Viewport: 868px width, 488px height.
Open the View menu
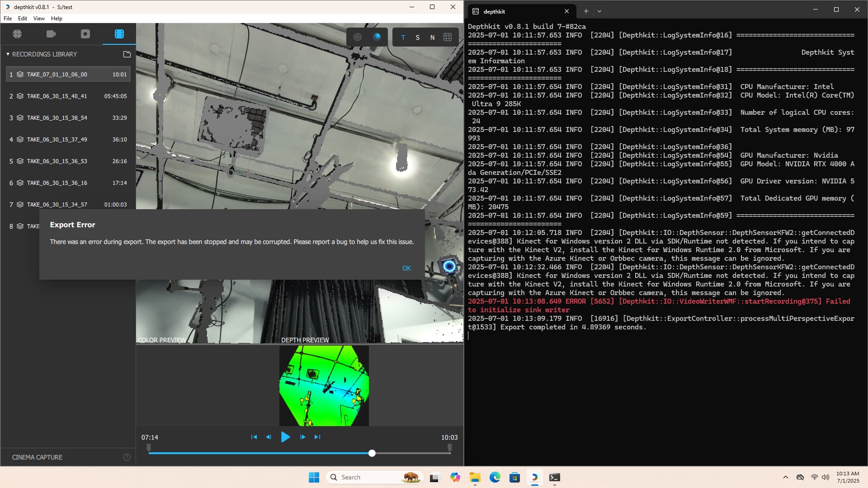[39, 19]
